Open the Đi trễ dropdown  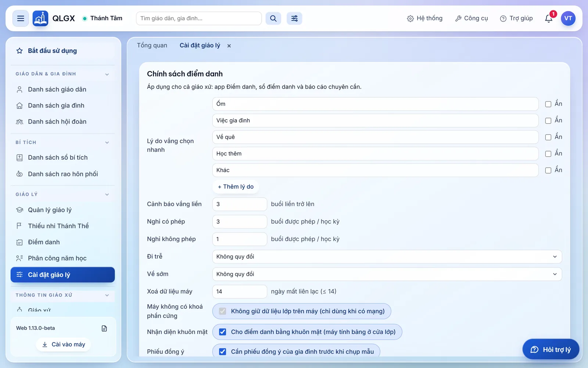[x=387, y=256]
